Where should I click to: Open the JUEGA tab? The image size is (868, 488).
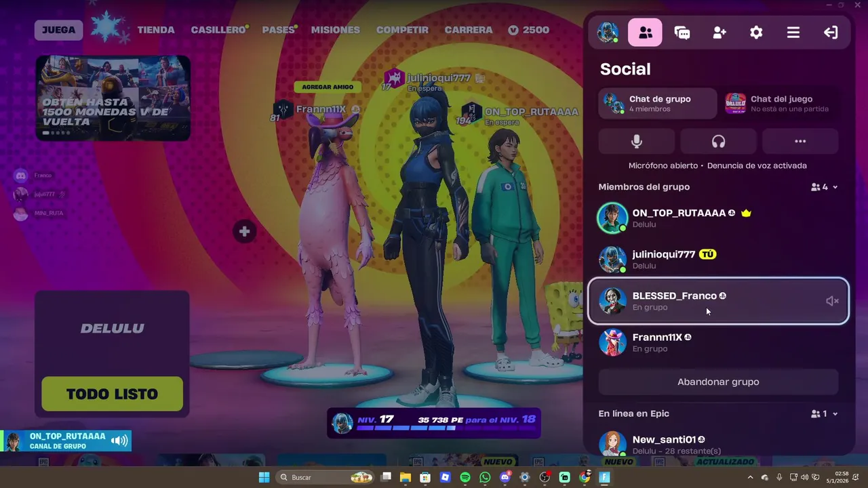point(59,30)
